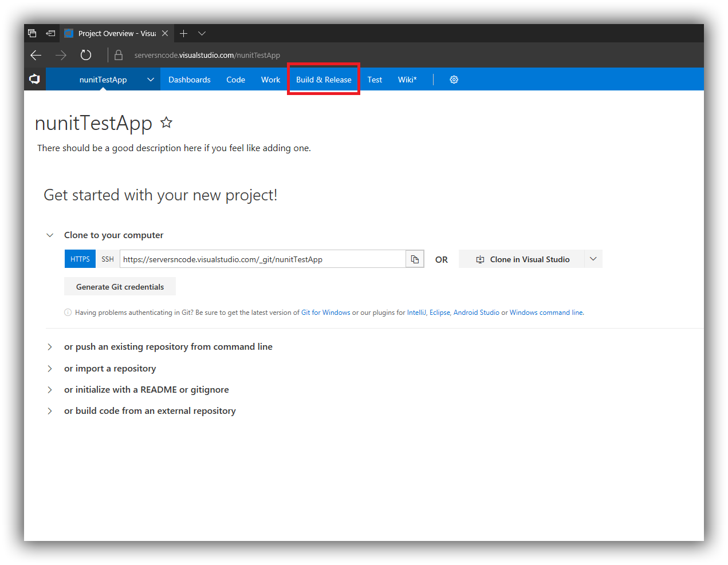Viewport: 728px width, 565px height.
Task: Click the browser address bar URL
Action: pyautogui.click(x=207, y=55)
